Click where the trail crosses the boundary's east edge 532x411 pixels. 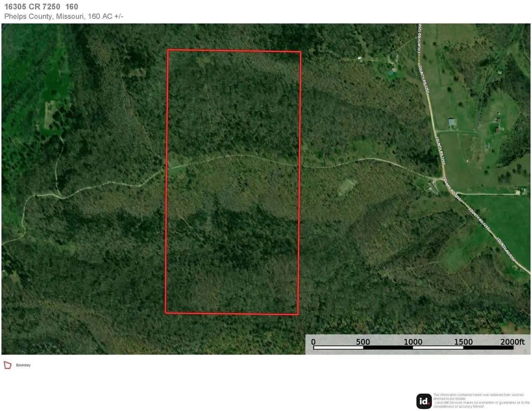click(299, 165)
